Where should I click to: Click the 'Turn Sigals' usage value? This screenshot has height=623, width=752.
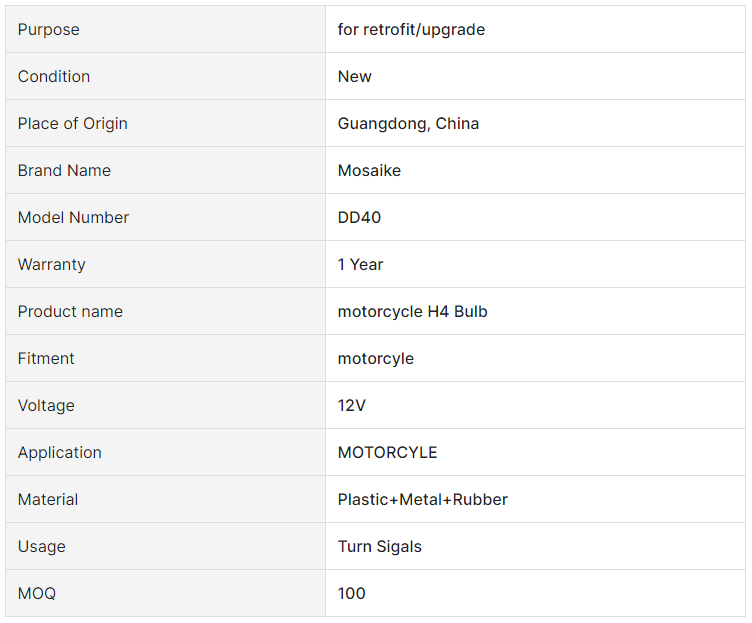(380, 547)
